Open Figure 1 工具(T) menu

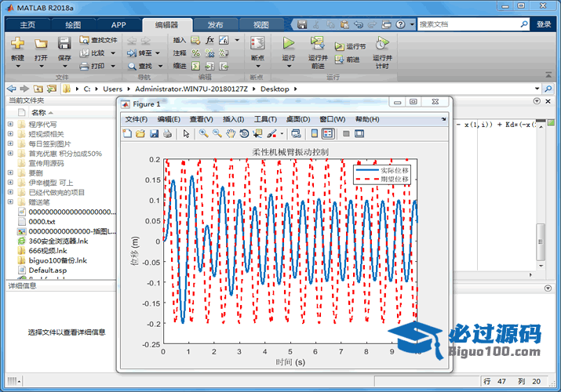point(265,119)
